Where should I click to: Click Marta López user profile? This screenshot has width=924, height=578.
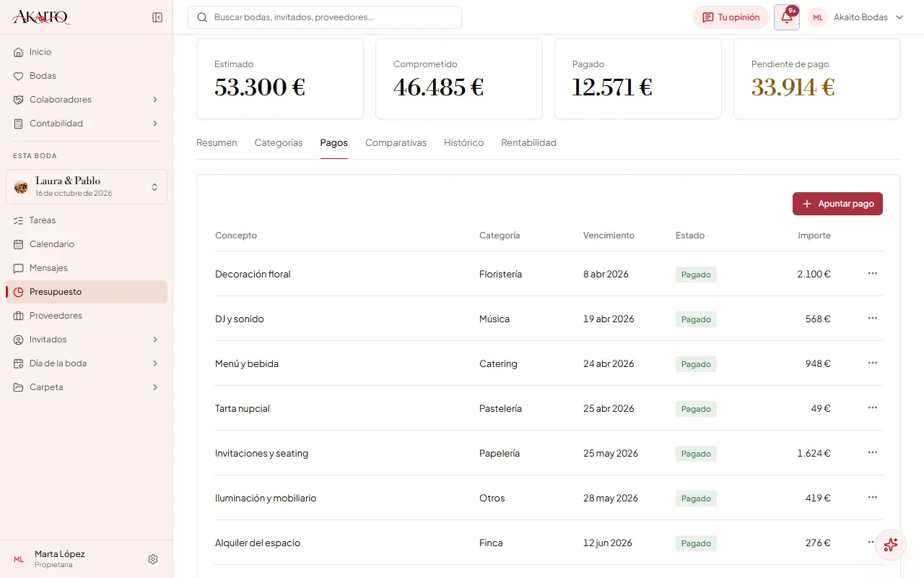(59, 559)
